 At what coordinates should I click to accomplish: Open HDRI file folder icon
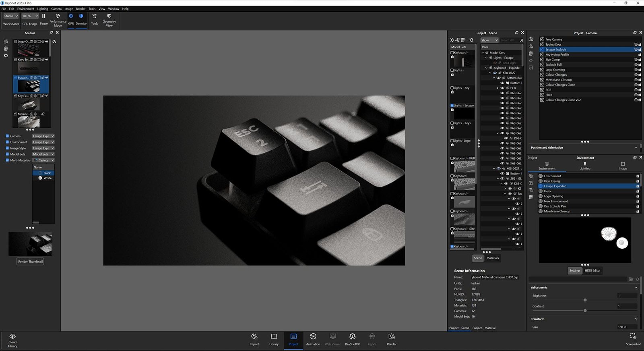point(631,279)
